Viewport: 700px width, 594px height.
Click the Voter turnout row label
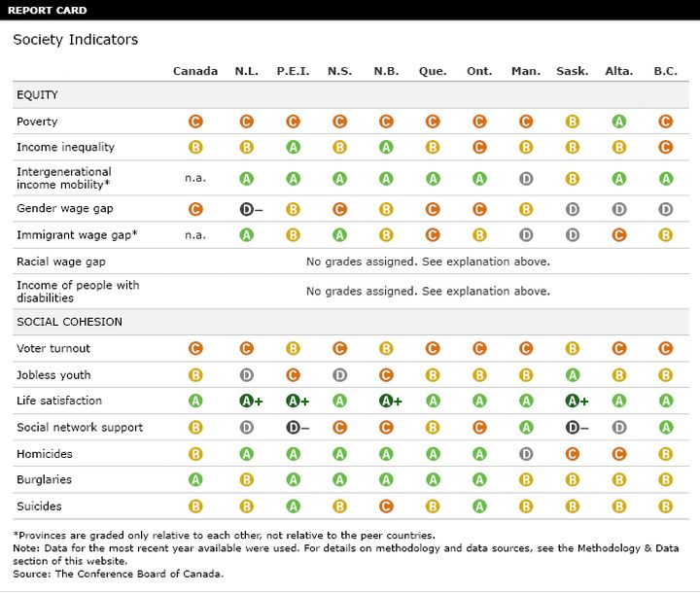point(53,349)
